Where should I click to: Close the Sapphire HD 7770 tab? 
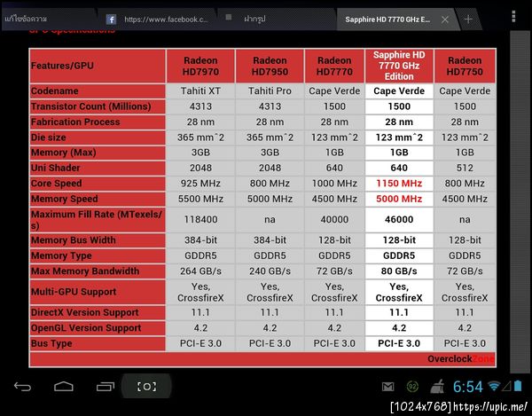coord(445,20)
